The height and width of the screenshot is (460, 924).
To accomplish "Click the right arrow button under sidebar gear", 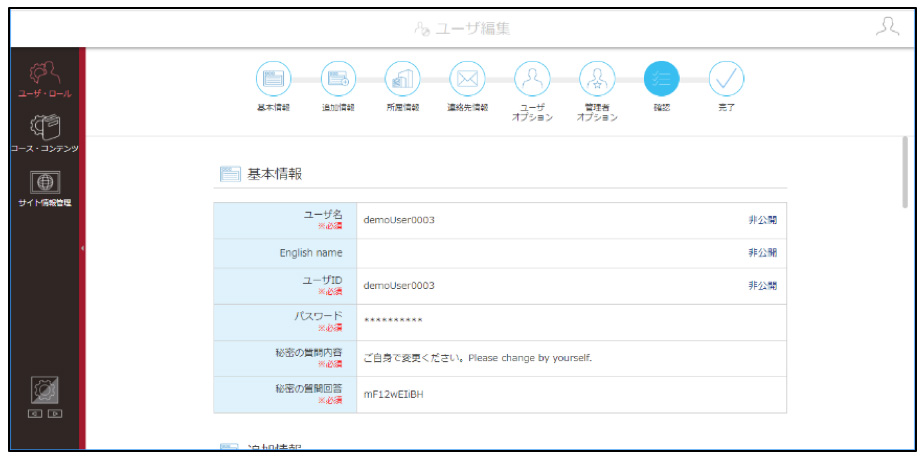I will point(55,414).
